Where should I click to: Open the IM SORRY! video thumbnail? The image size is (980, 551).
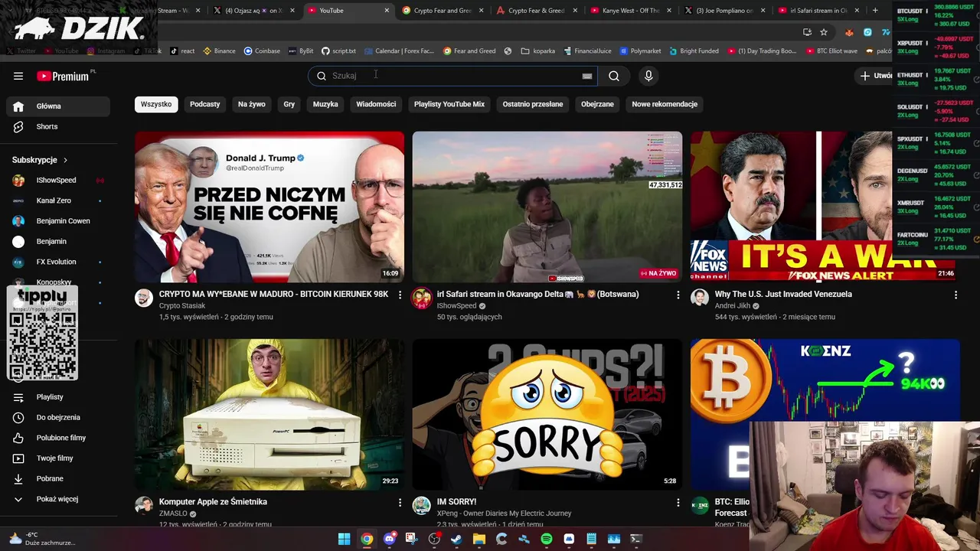click(547, 414)
